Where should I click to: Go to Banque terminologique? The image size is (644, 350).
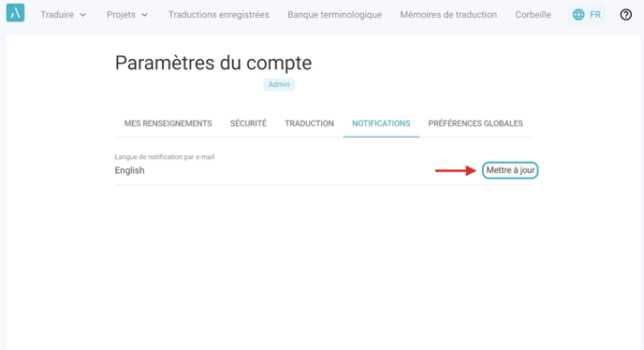pos(334,15)
